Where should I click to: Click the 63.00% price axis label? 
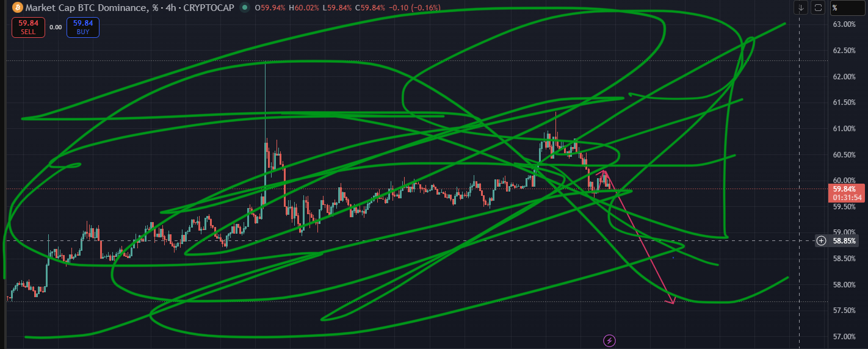pyautogui.click(x=844, y=24)
